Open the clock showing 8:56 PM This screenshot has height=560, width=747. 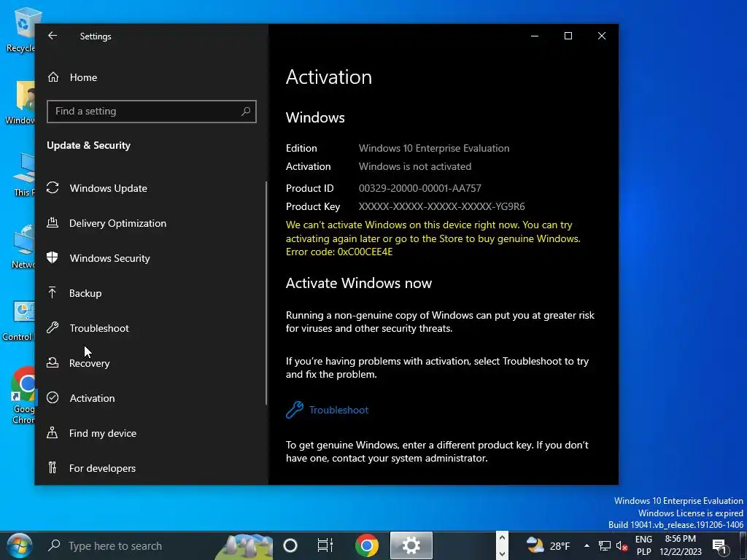coord(681,545)
